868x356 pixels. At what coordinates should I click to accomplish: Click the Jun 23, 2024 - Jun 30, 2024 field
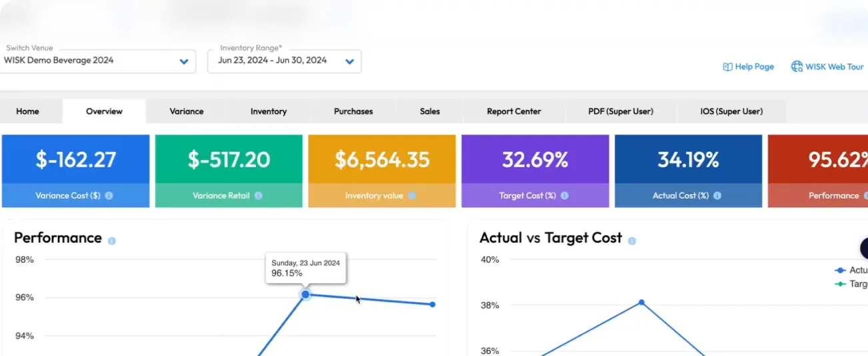[x=285, y=61]
